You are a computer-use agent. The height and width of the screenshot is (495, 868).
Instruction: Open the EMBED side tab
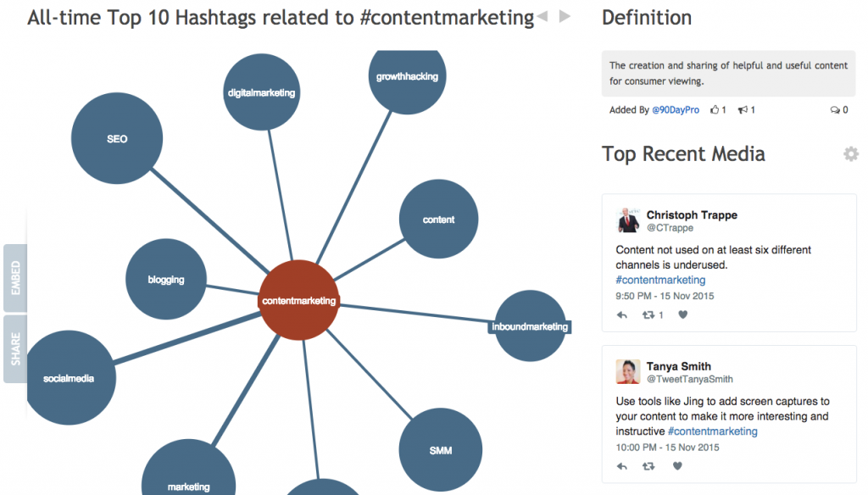(15, 278)
